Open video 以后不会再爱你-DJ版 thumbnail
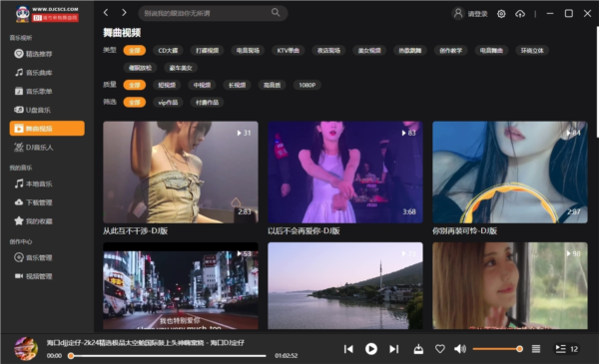 click(345, 173)
